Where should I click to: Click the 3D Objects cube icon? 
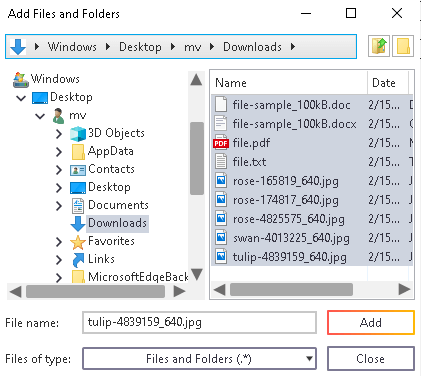pyautogui.click(x=78, y=133)
